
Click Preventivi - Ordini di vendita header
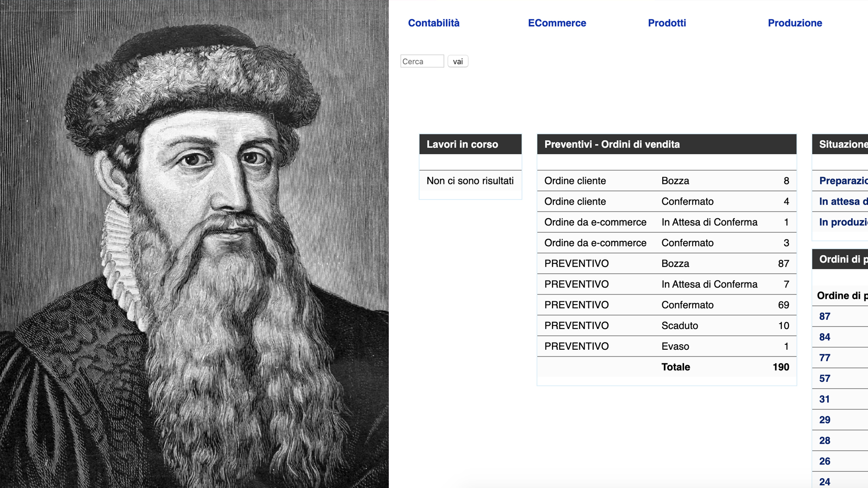pos(667,144)
